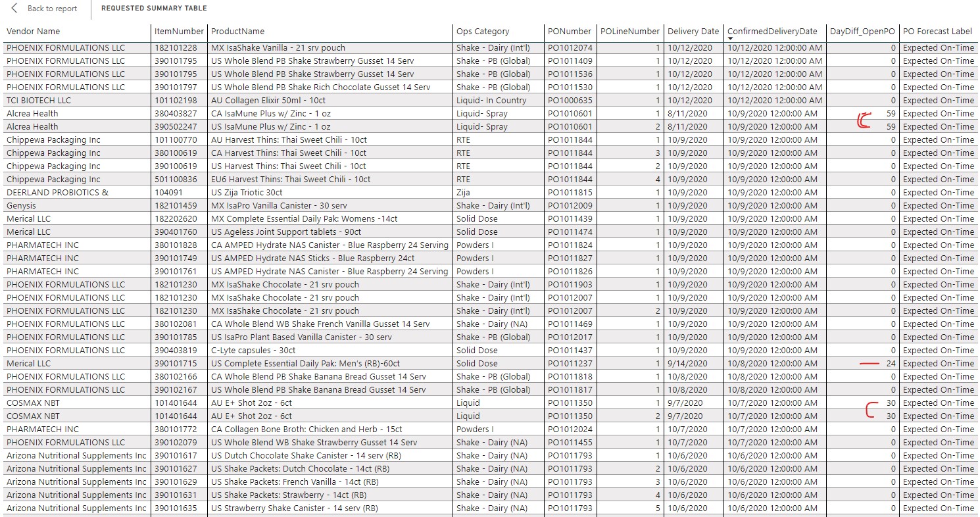
Task: Select MX IsaPro Vanilla Canister - 30 serv
Action: point(279,205)
